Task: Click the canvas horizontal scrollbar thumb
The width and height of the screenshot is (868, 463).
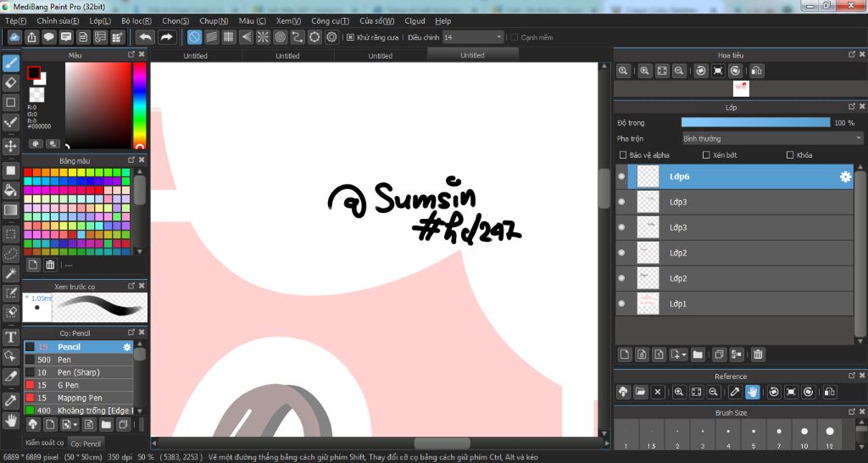Action: click(442, 443)
